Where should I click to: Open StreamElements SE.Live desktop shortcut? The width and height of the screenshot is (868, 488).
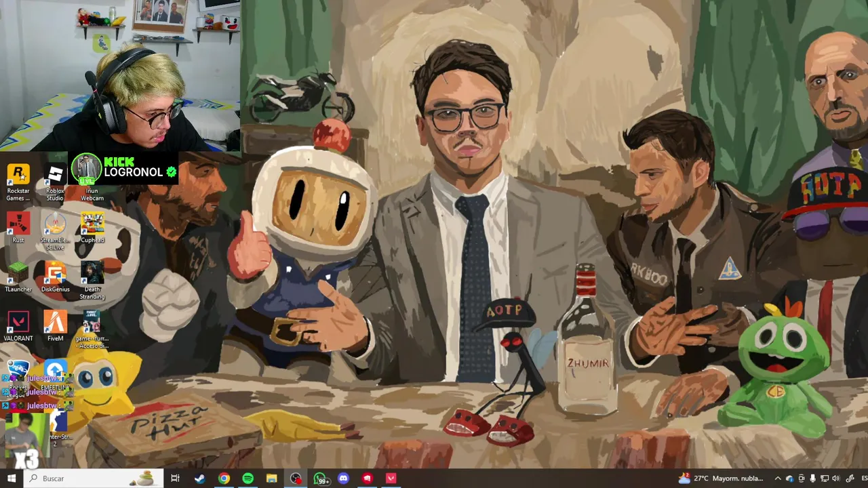coord(55,231)
